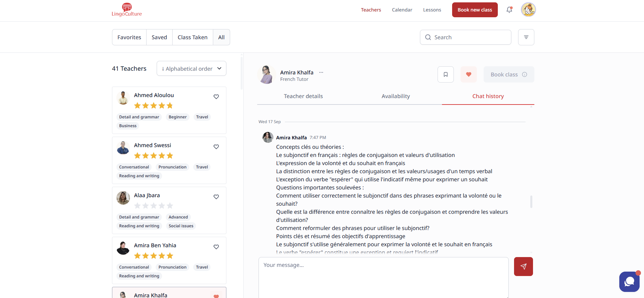
Task: Switch to the Availability tab
Action: coord(396,96)
